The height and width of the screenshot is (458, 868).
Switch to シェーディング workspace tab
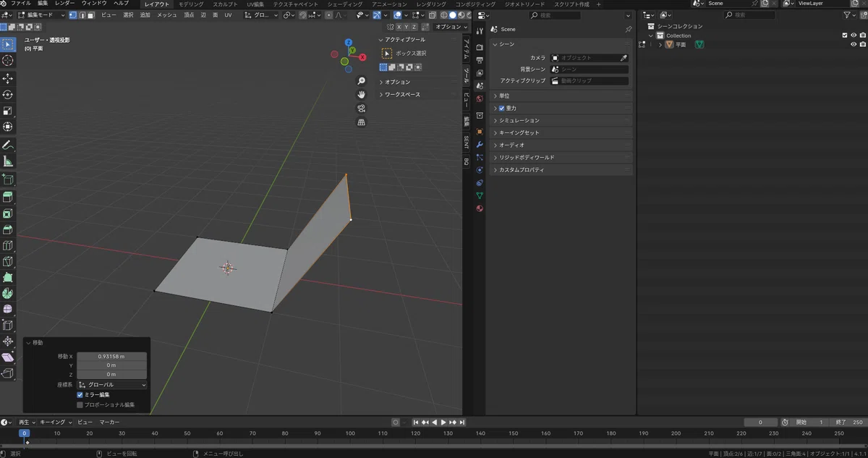coord(345,4)
